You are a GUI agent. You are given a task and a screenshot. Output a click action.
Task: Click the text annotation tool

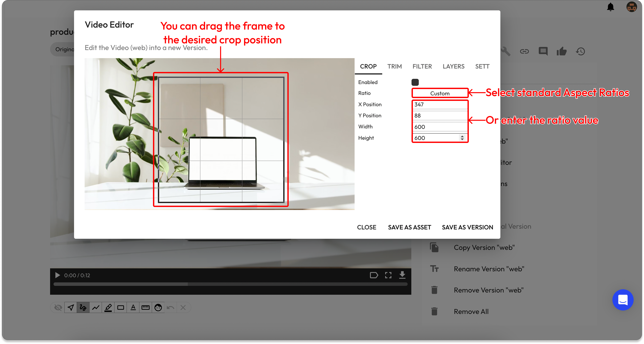click(133, 308)
